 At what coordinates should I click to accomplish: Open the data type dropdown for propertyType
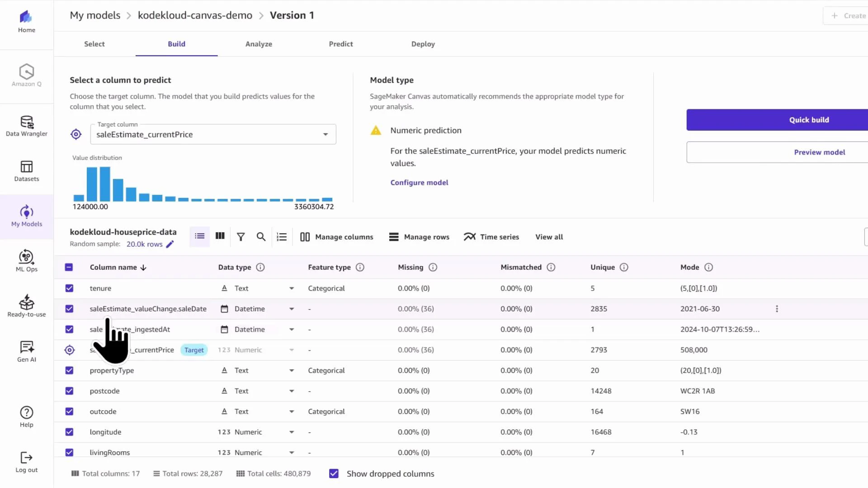point(291,370)
